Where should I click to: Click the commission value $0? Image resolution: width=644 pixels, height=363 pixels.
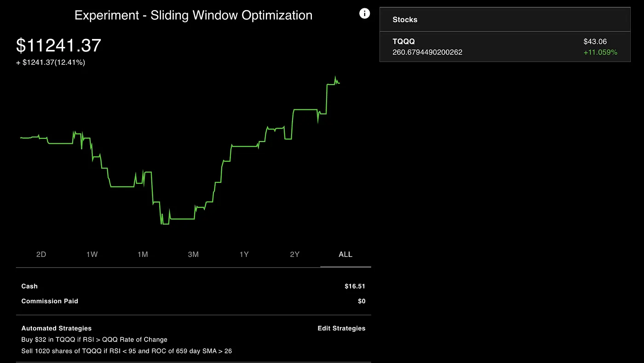coord(362,301)
